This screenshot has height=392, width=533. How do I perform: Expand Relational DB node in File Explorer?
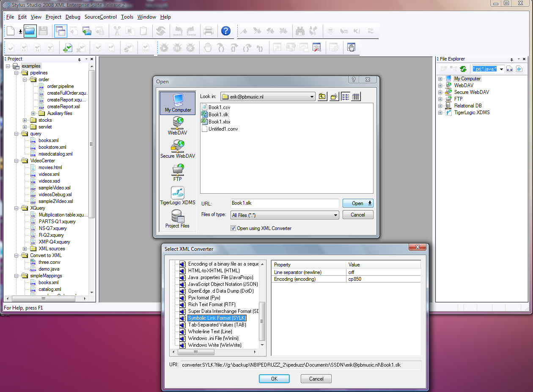click(x=440, y=106)
